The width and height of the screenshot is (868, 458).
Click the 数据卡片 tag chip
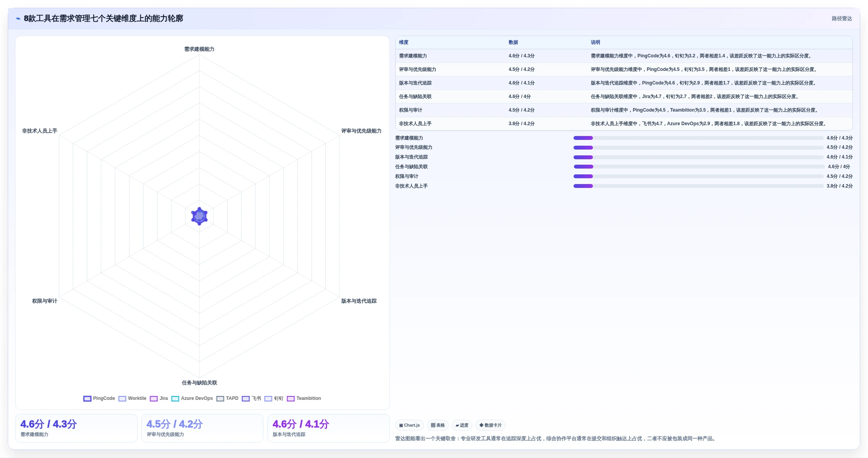[x=491, y=425]
